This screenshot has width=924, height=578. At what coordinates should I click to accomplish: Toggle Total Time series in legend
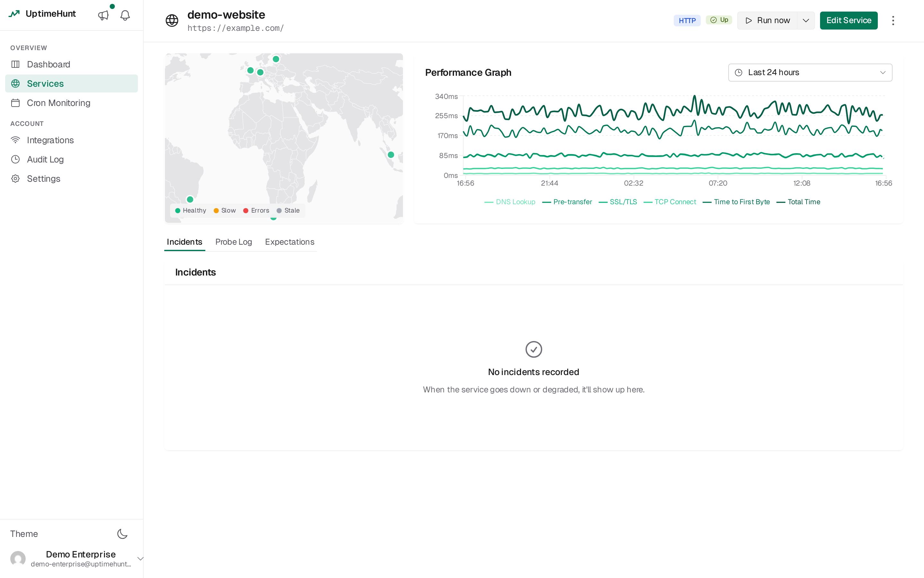click(x=798, y=202)
